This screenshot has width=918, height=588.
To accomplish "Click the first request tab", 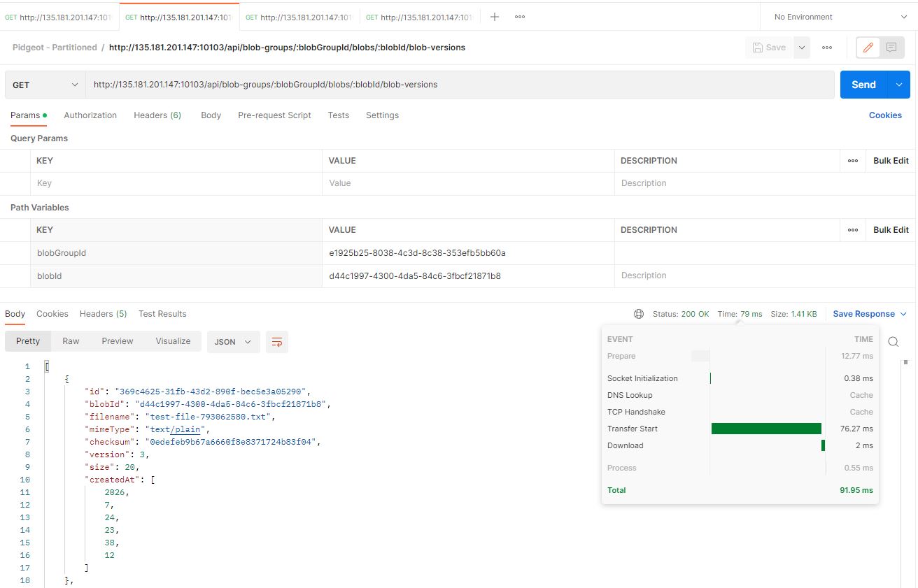I will pyautogui.click(x=59, y=17).
